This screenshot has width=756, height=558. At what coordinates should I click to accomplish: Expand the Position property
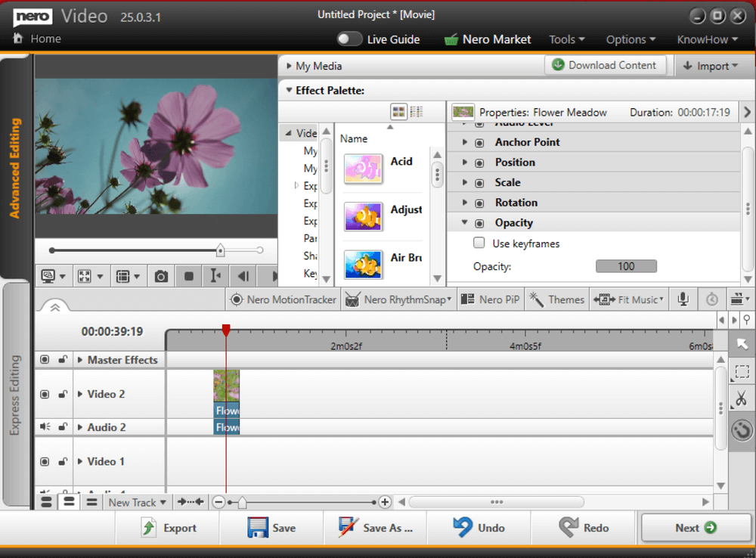coord(465,163)
